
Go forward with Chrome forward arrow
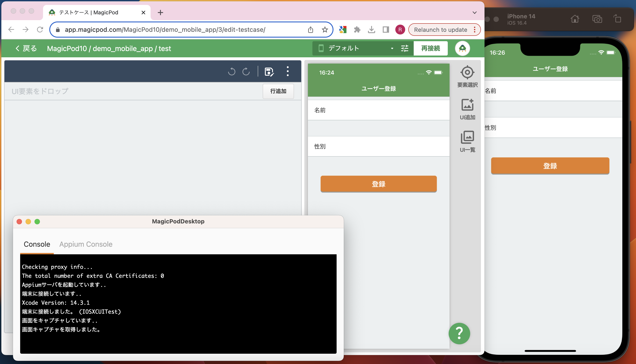point(26,30)
